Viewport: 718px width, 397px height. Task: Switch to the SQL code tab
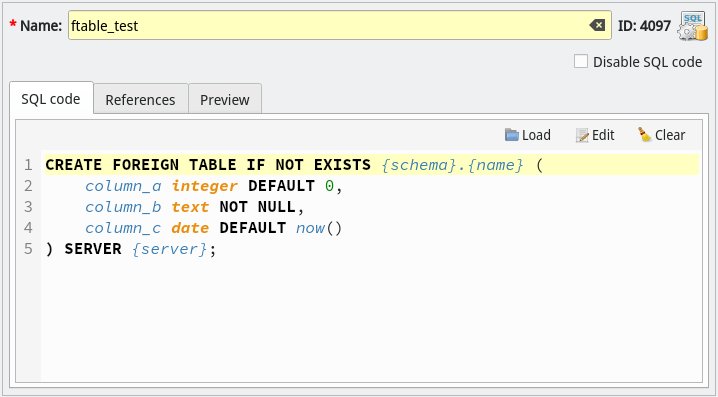click(x=51, y=99)
